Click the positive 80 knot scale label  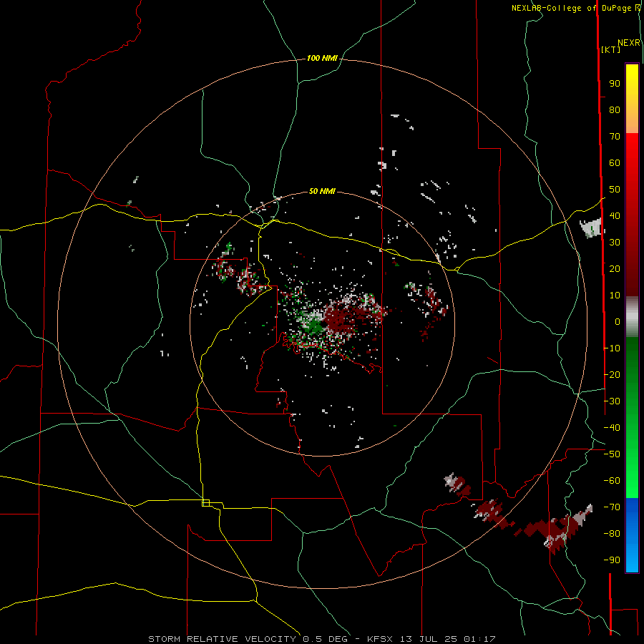click(615, 110)
